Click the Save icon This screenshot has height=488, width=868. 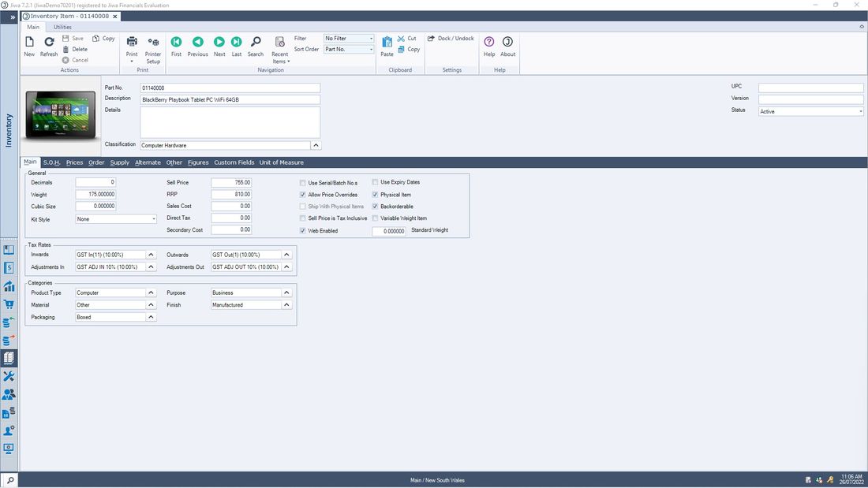tap(65, 38)
